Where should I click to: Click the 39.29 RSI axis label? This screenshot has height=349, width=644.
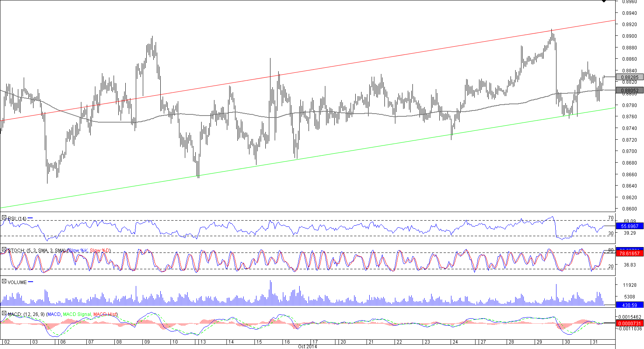630,233
